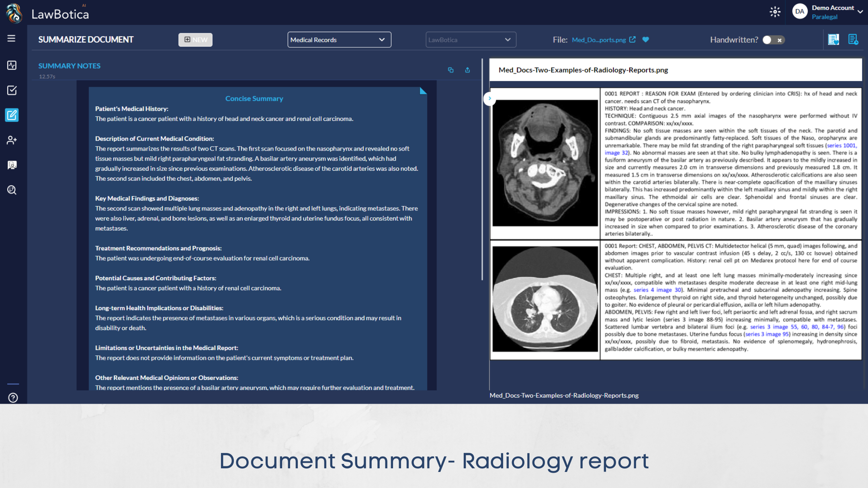Click the NEW button

[195, 39]
